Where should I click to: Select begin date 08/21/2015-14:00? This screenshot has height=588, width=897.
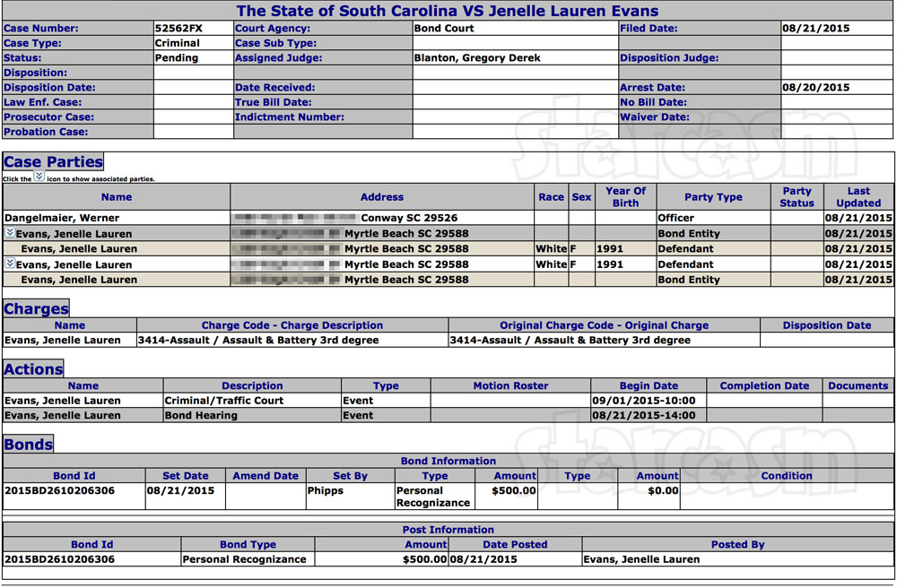pos(643,415)
